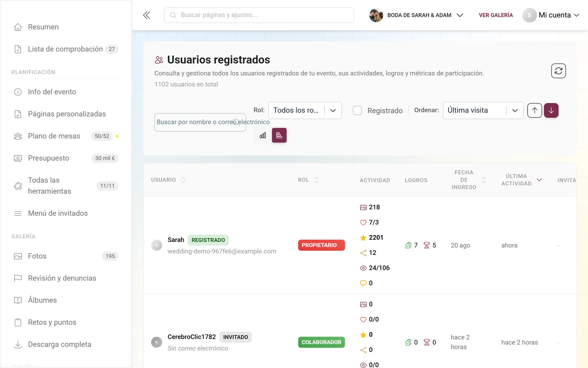Click CerebroClic1782's avatar circle
Screen dimensions: 588x368
tap(157, 342)
